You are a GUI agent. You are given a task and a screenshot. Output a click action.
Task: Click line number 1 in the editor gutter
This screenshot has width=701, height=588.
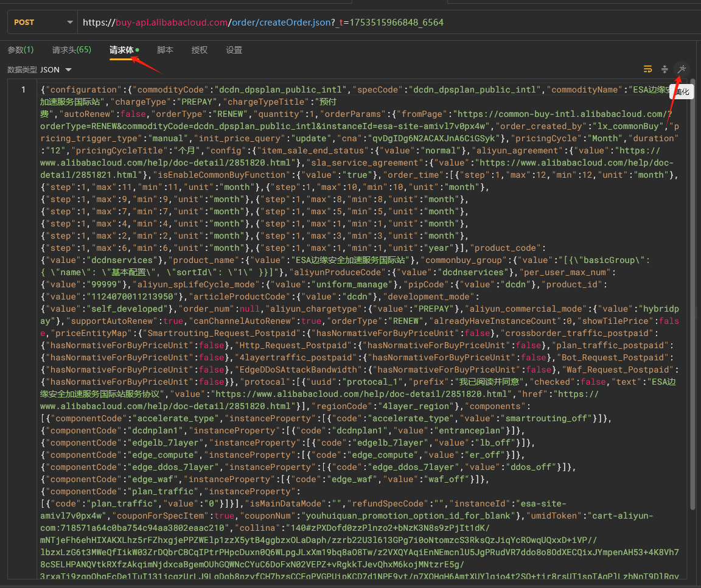point(23,90)
